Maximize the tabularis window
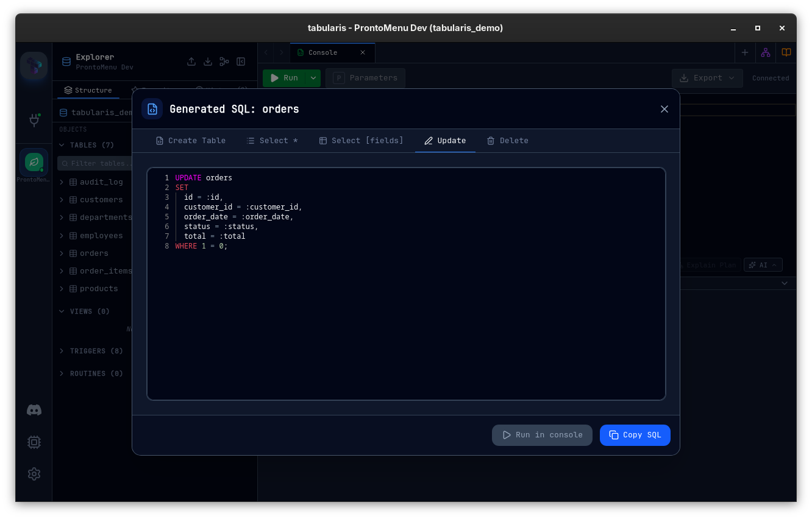 pos(758,28)
